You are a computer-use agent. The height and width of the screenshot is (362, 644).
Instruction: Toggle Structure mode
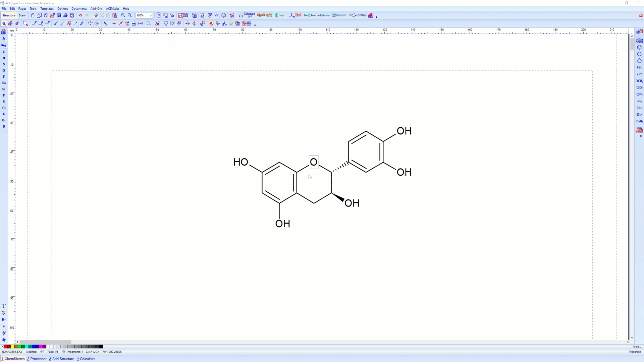pyautogui.click(x=9, y=15)
